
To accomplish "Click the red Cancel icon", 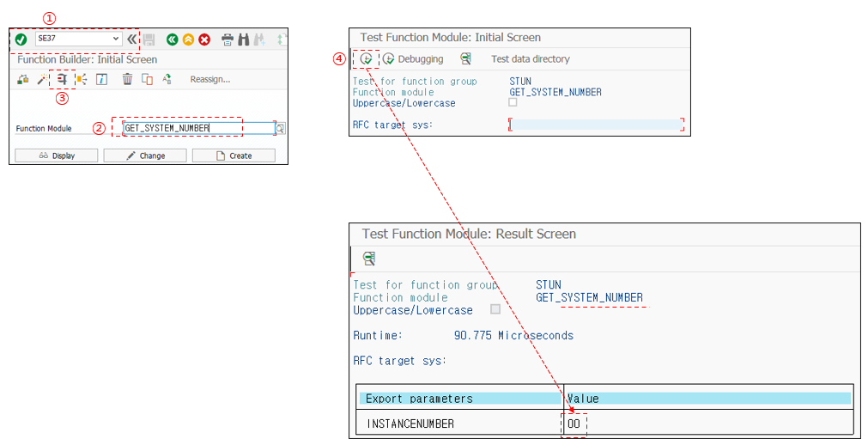I will click(x=204, y=40).
